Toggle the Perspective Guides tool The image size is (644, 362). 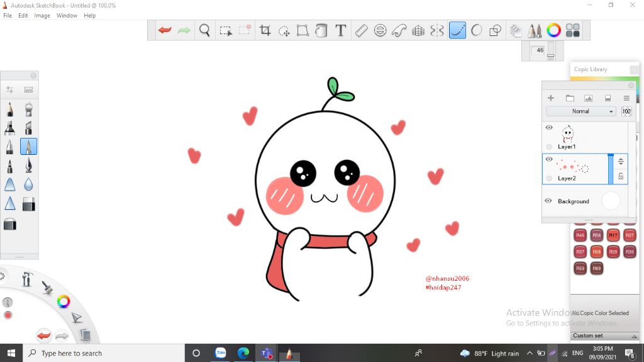click(x=418, y=30)
